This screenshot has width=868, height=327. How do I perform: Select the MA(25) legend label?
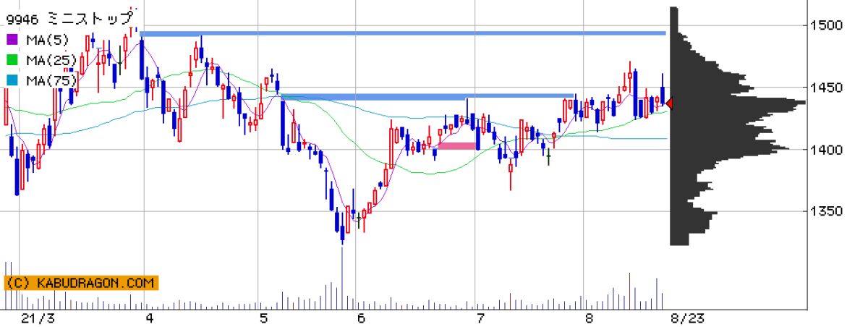[50, 60]
